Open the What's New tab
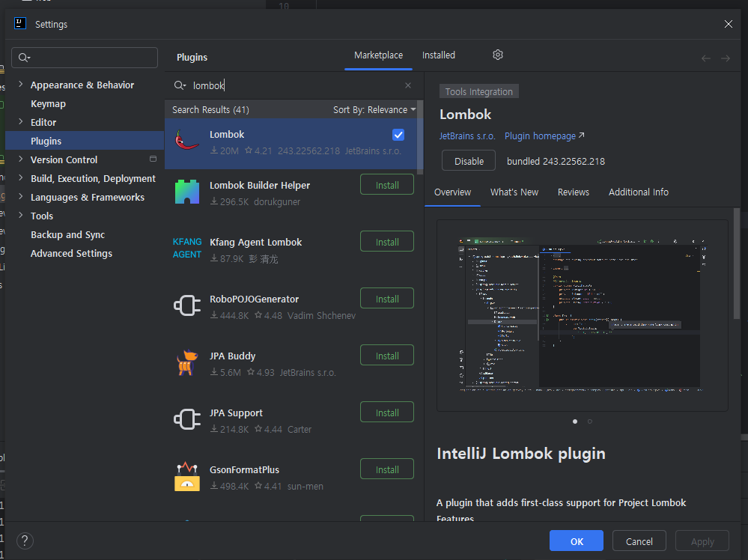The image size is (748, 560). [514, 192]
